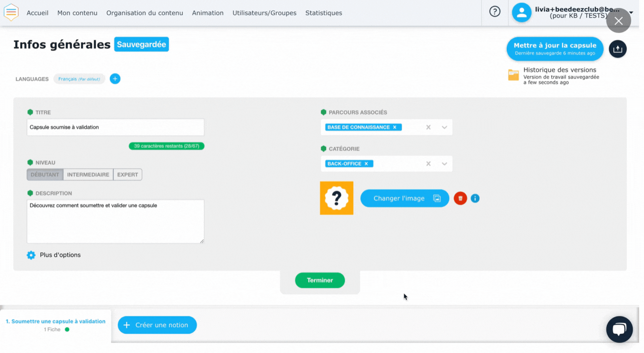
Task: Open the chat support bubble
Action: (619, 329)
